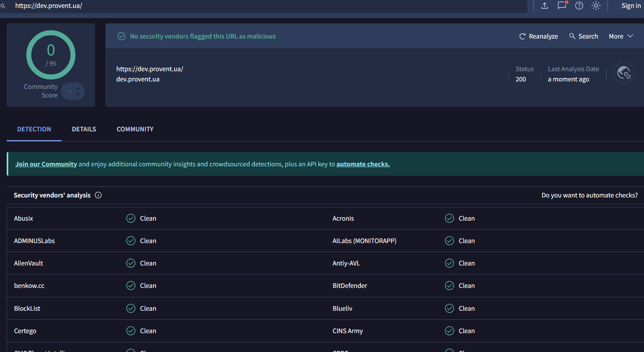Click the globe link URL icon
The image size is (644, 352).
pyautogui.click(x=624, y=73)
